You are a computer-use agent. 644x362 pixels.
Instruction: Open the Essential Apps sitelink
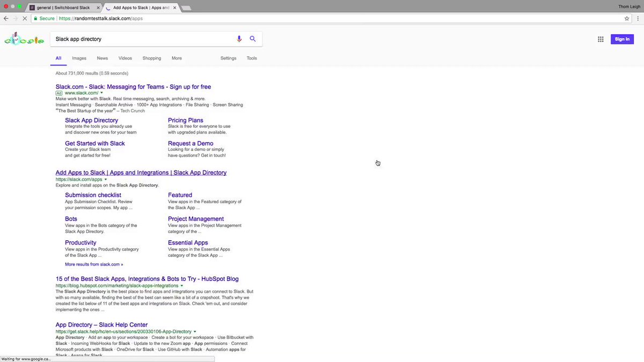(x=188, y=242)
